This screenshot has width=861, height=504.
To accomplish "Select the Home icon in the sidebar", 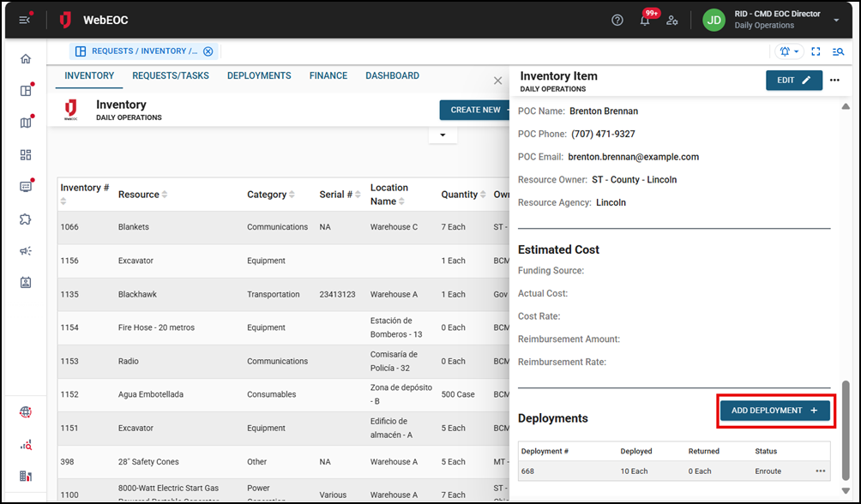I will 25,58.
